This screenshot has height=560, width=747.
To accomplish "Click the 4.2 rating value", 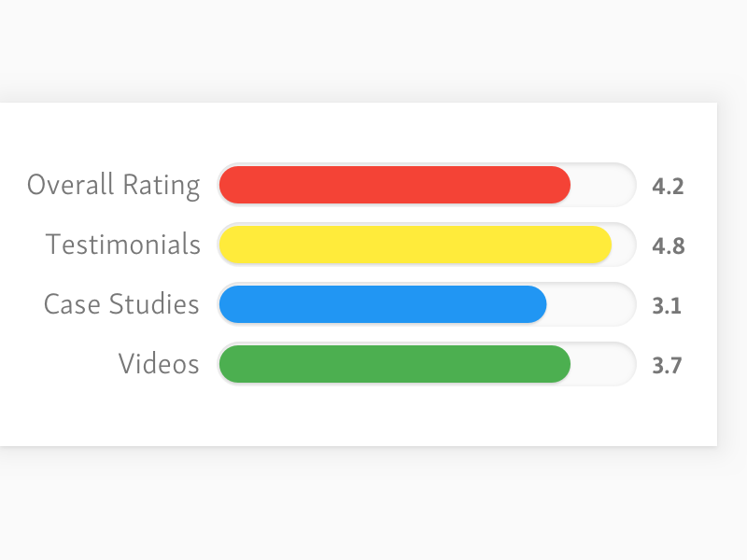I will coord(668,187).
